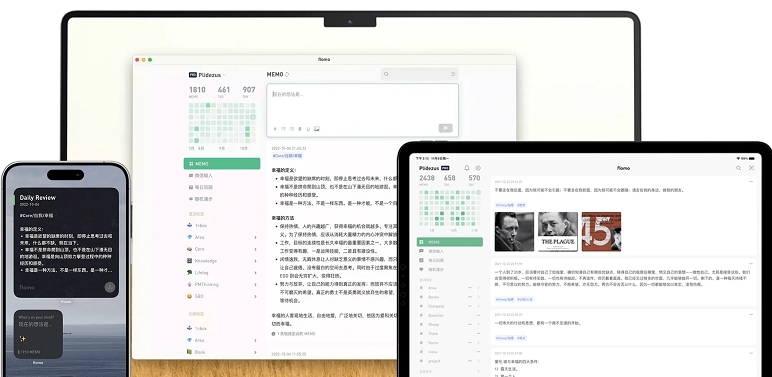Click the PRO badge next to Plidezus on iPad
The height and width of the screenshot is (377, 772).
coord(445,168)
